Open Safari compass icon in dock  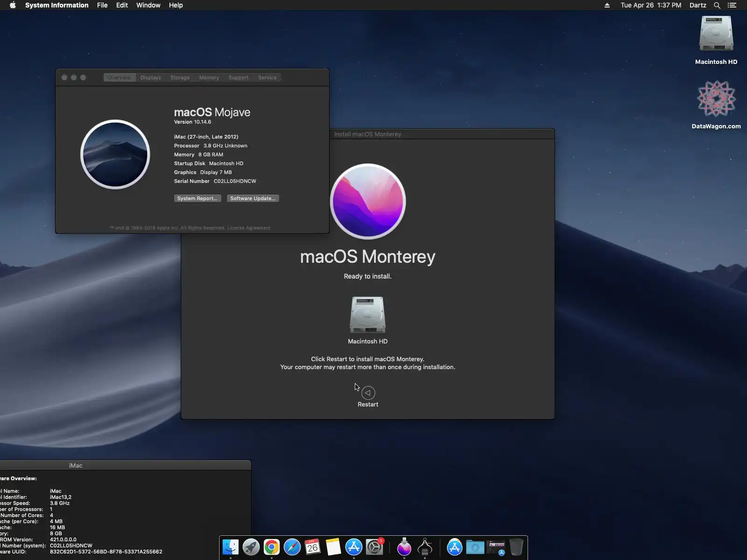coord(292,547)
